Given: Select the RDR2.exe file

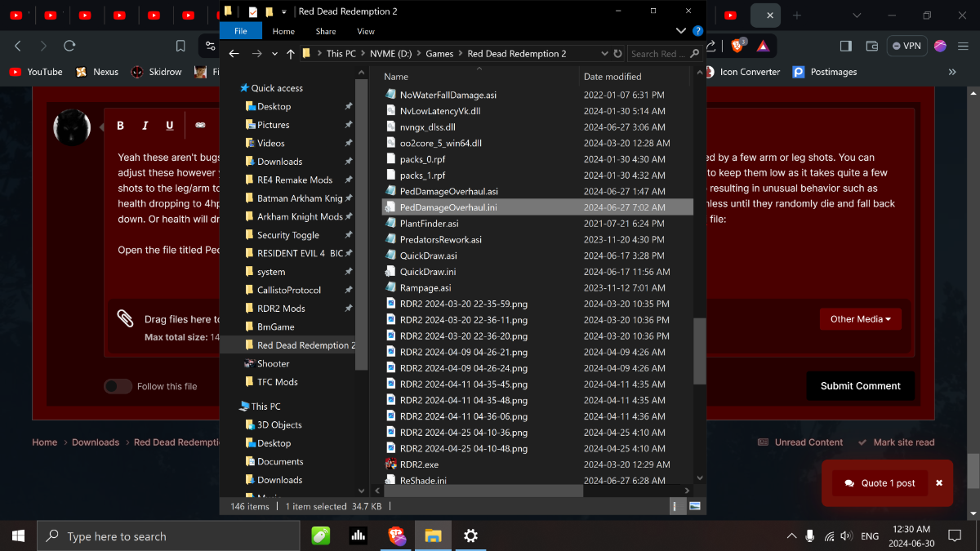Looking at the screenshot, I should click(x=419, y=464).
